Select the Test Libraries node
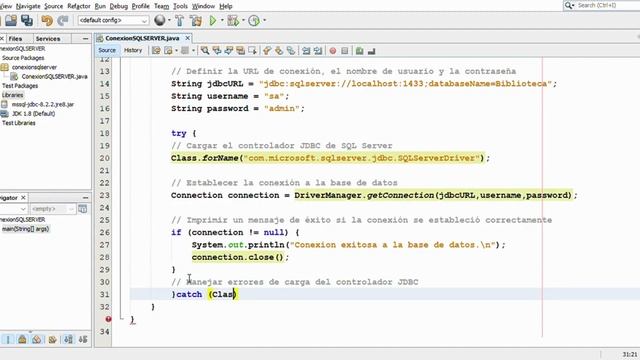The image size is (640, 360). pyautogui.click(x=18, y=123)
